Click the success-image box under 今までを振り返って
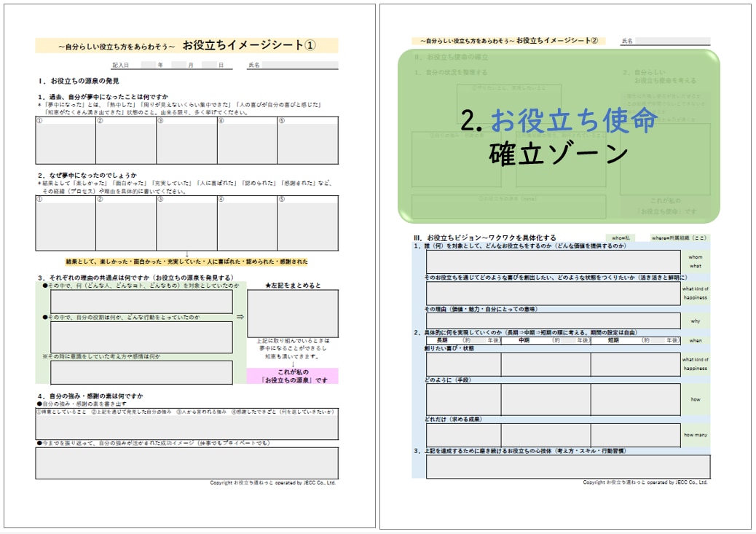The width and height of the screenshot is (756, 534). point(186,463)
